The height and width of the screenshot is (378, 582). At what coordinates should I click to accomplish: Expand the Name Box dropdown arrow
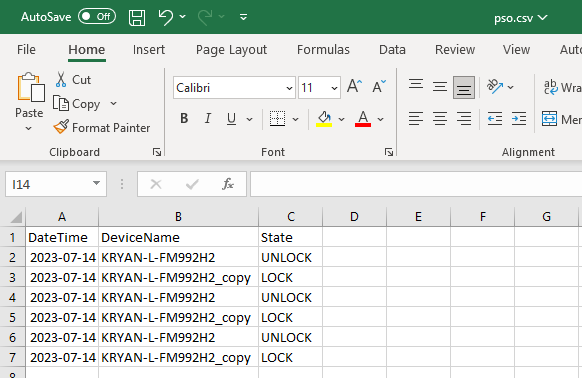click(x=97, y=183)
